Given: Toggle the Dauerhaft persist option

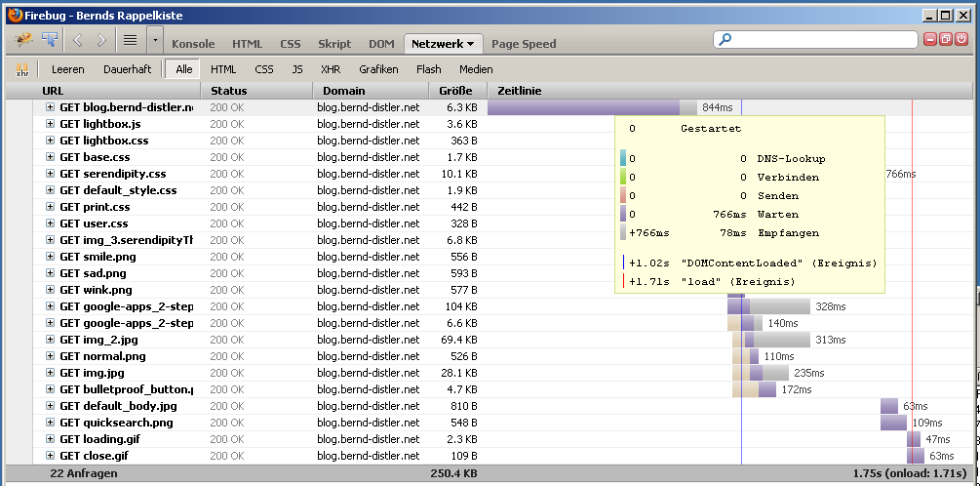Looking at the screenshot, I should click(127, 69).
